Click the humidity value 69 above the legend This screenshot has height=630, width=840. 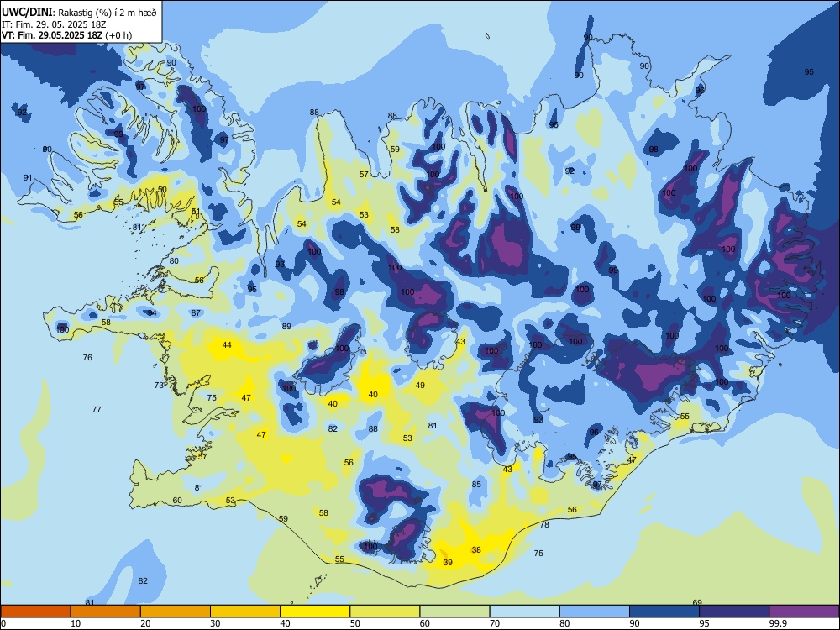coord(697,602)
